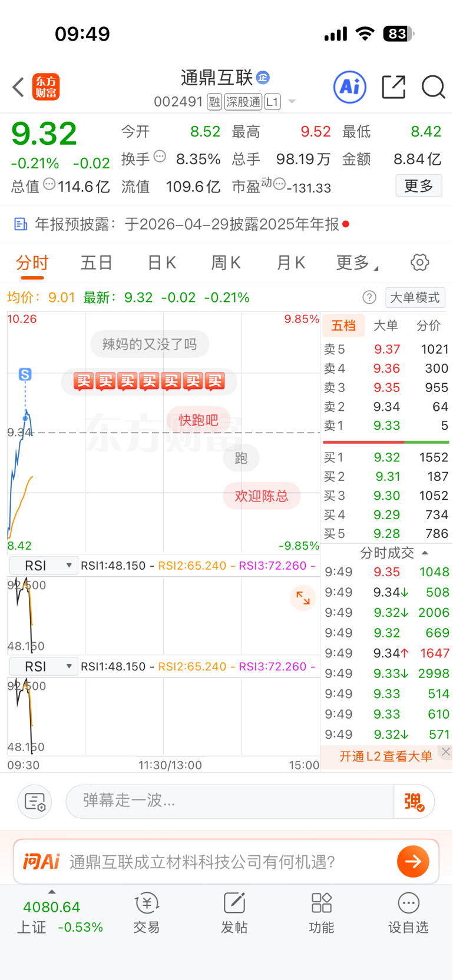Tap the 买买买 bullet comment
453x980 pixels.
149,381
